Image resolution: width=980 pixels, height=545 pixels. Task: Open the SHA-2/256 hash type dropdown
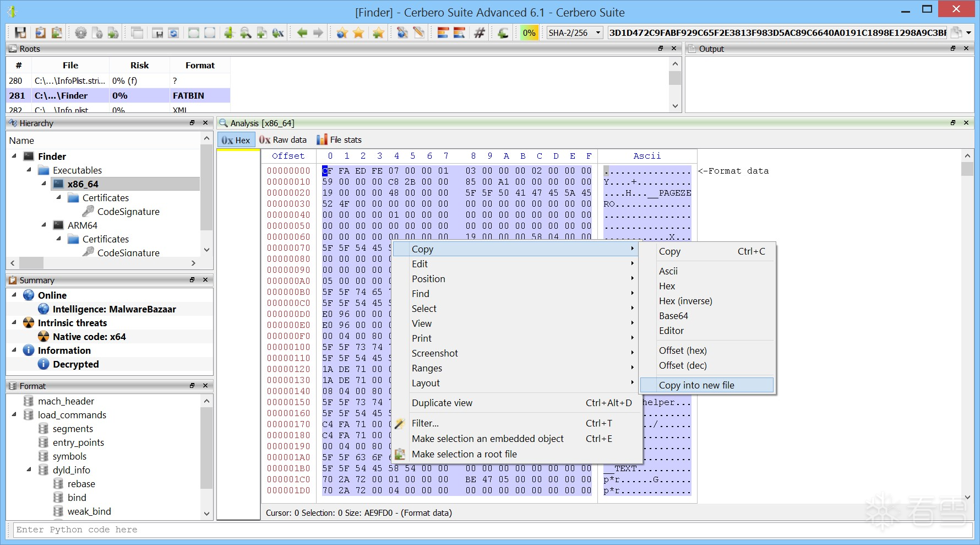tap(598, 33)
